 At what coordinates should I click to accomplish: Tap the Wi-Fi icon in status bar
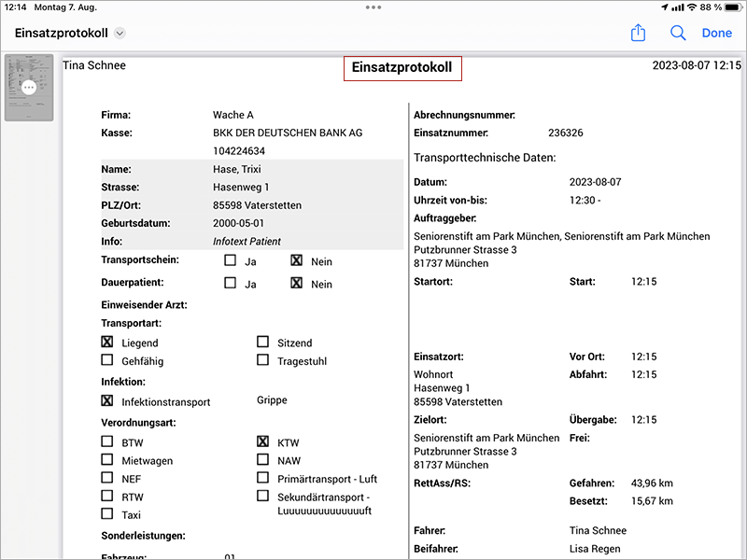[692, 7]
